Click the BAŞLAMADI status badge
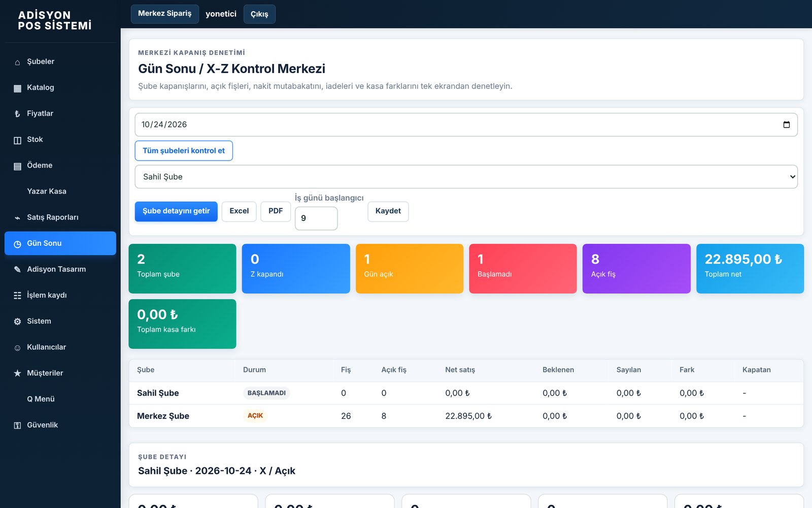 266,393
